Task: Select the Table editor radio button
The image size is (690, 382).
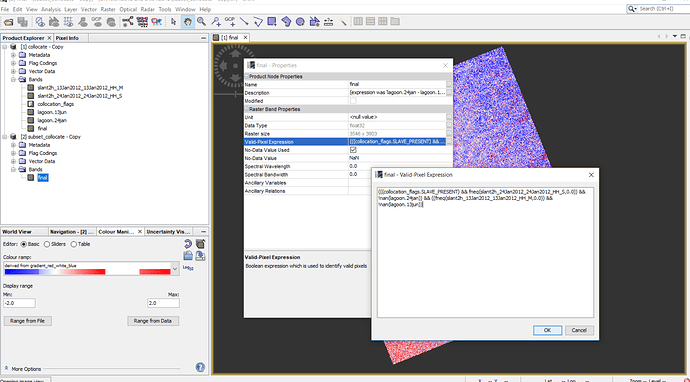Action: click(73, 244)
